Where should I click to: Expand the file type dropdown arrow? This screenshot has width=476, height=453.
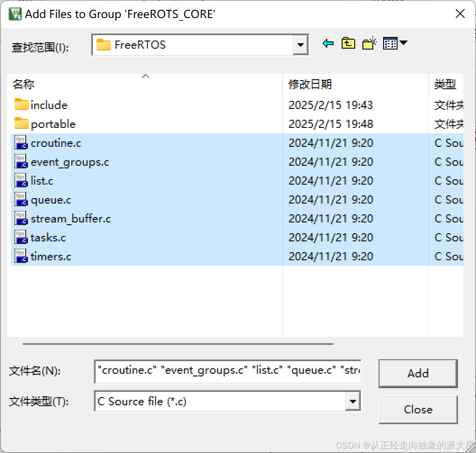(x=353, y=401)
